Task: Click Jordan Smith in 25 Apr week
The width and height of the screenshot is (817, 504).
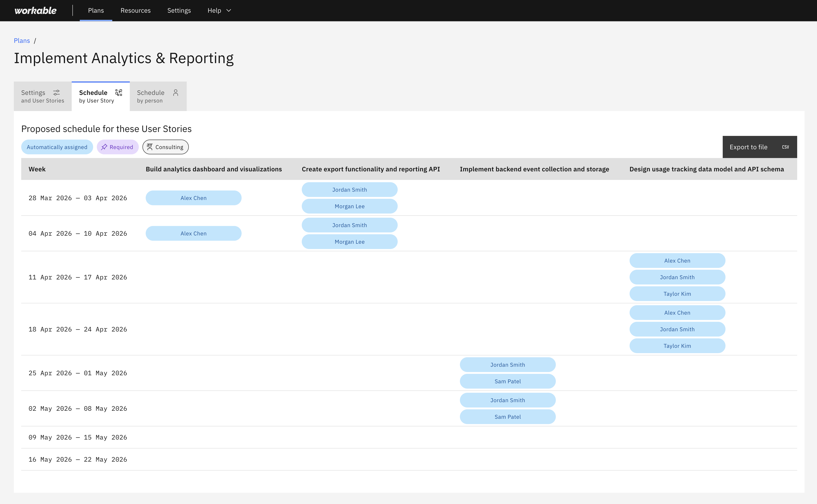Action: tap(508, 365)
